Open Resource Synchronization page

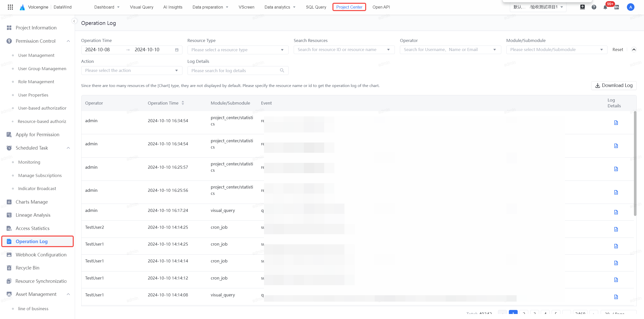click(x=41, y=281)
